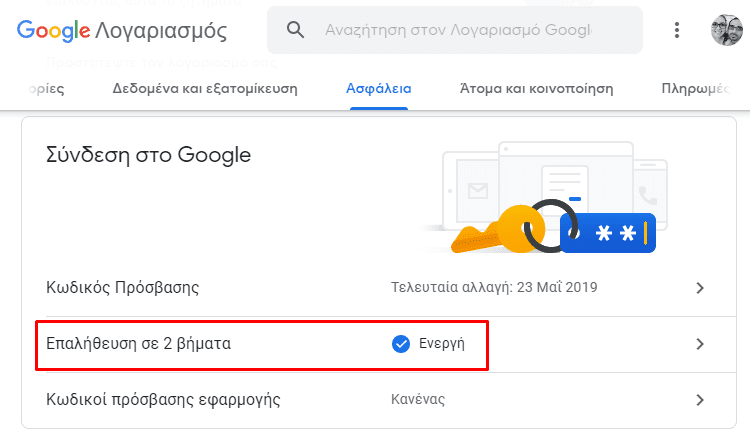The height and width of the screenshot is (436, 750).
Task: Open Κωδικός Πρόσβασης setting
Action: [378, 288]
